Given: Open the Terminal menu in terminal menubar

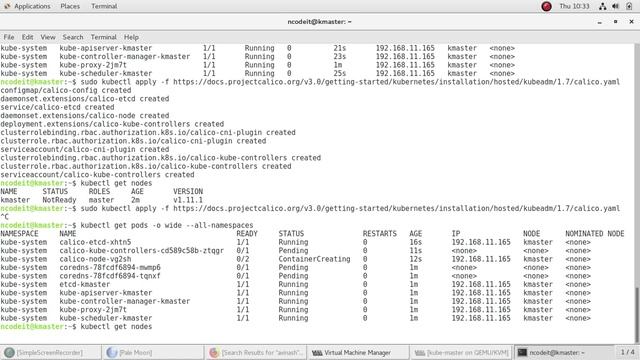Looking at the screenshot, I should pyautogui.click(x=104, y=37).
